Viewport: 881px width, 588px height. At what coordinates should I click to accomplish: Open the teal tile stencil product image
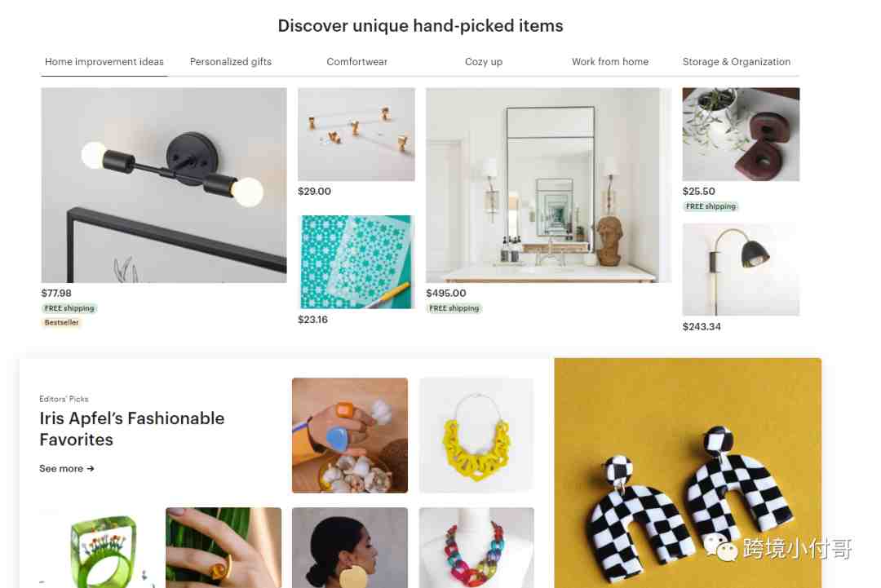click(356, 262)
